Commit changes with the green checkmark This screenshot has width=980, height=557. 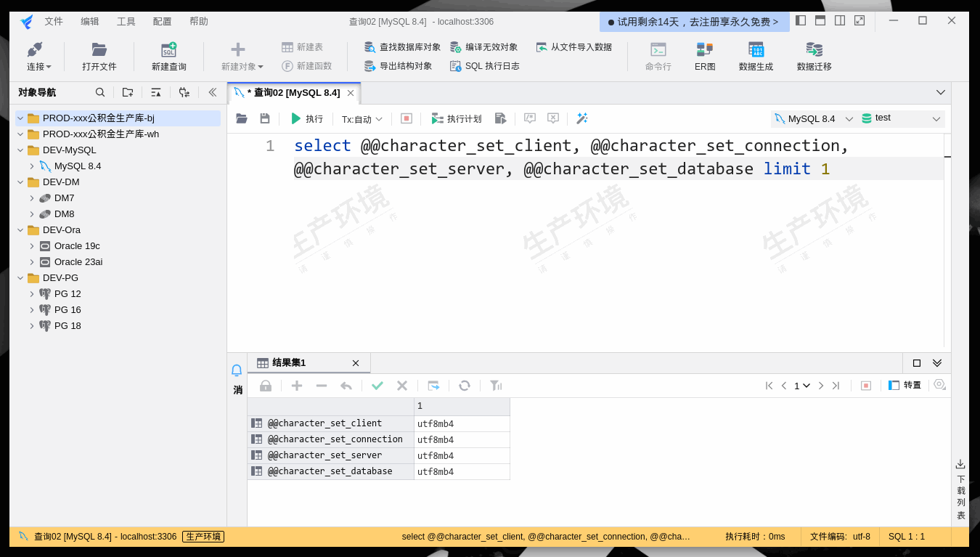pos(377,386)
